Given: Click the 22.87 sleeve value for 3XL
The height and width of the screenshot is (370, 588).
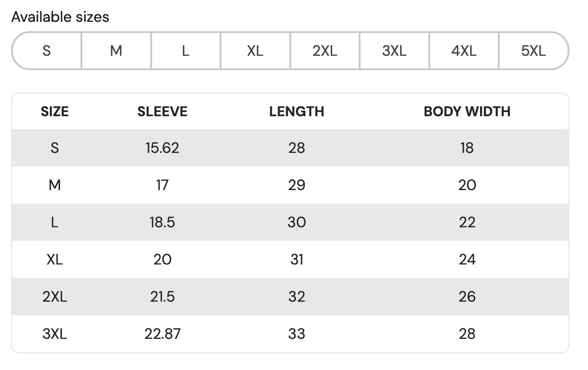Looking at the screenshot, I should point(162,334).
